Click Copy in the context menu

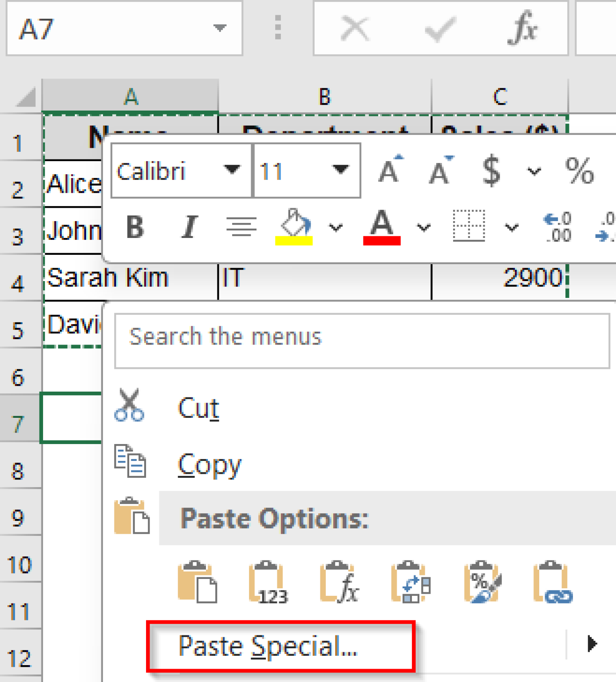(209, 464)
